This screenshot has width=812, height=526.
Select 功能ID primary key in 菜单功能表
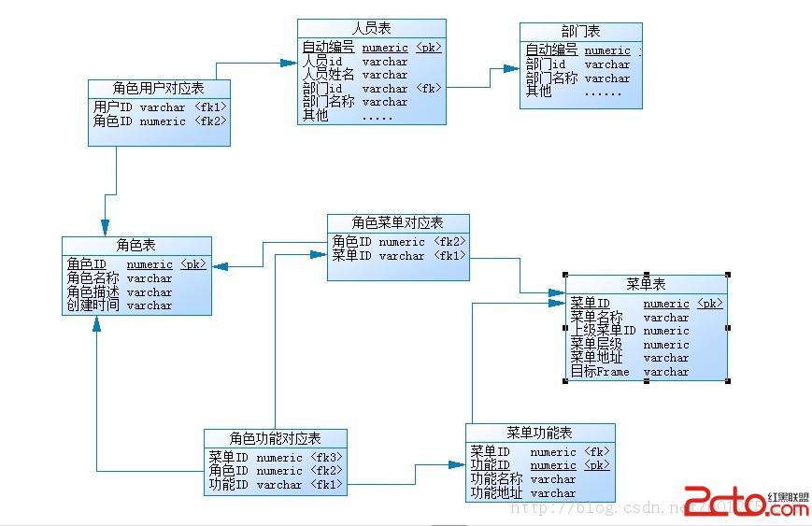(540, 465)
